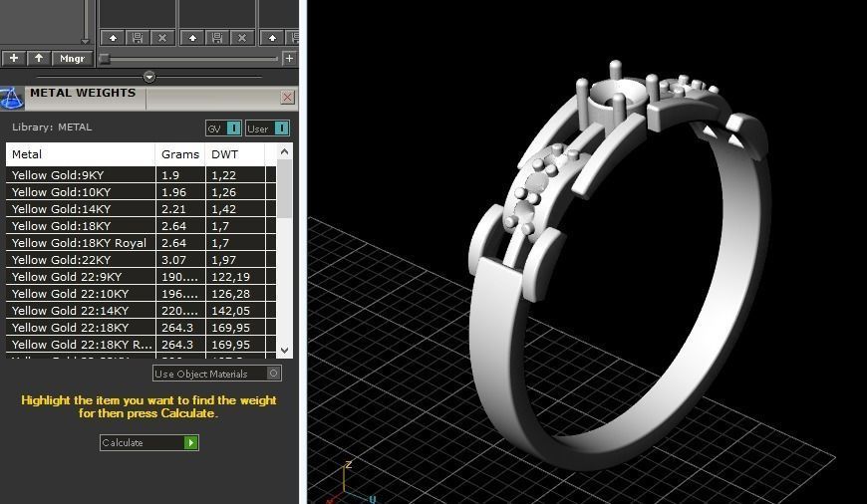Click the DWT column header
The height and width of the screenshot is (504, 867).
[x=235, y=154]
